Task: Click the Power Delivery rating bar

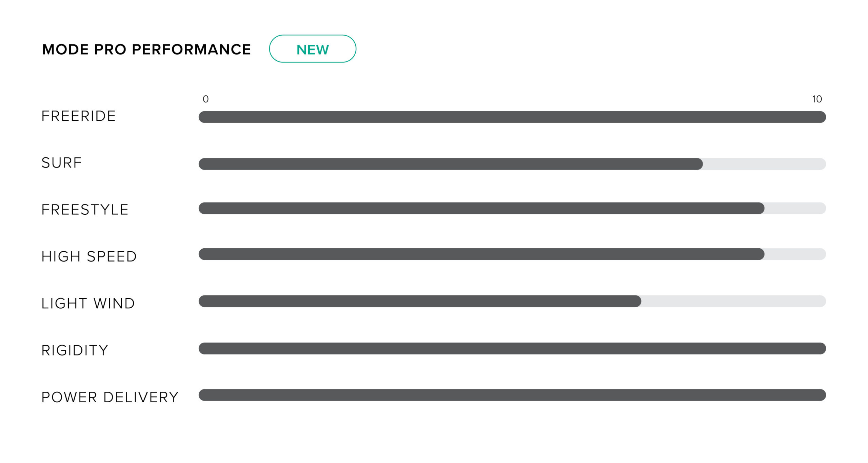Action: click(512, 395)
